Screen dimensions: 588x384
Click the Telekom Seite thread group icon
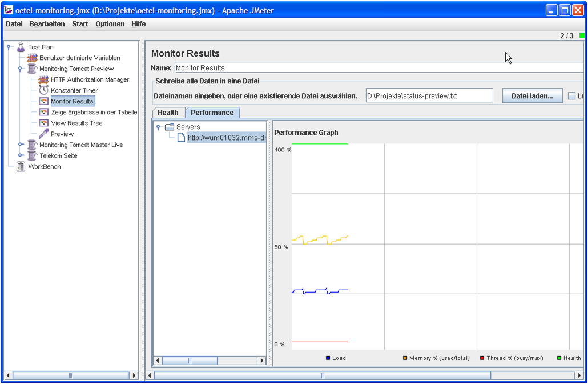[33, 155]
